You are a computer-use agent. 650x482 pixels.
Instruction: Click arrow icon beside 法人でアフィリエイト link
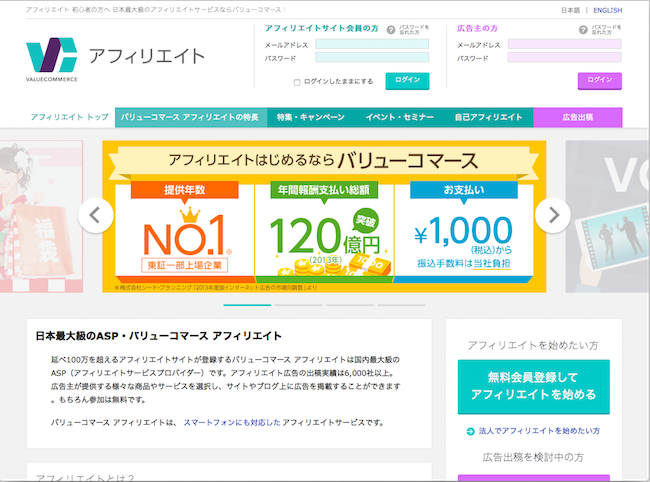[470, 431]
